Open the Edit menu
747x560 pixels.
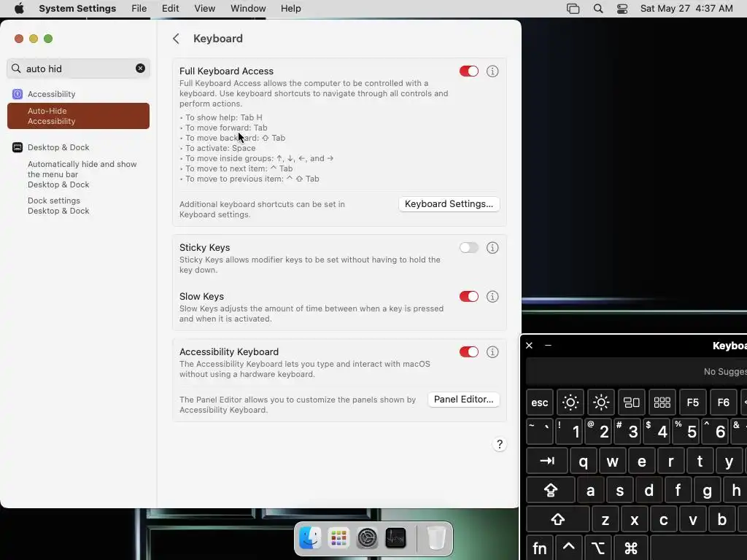170,9
